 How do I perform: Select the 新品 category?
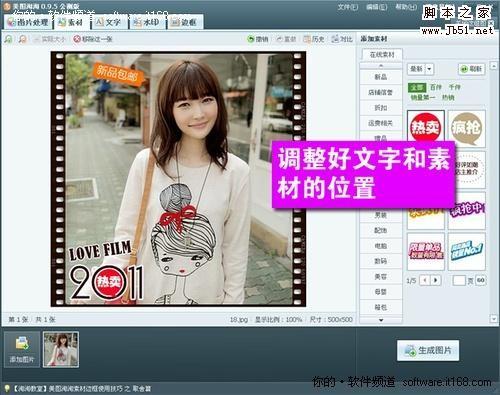pyautogui.click(x=381, y=77)
